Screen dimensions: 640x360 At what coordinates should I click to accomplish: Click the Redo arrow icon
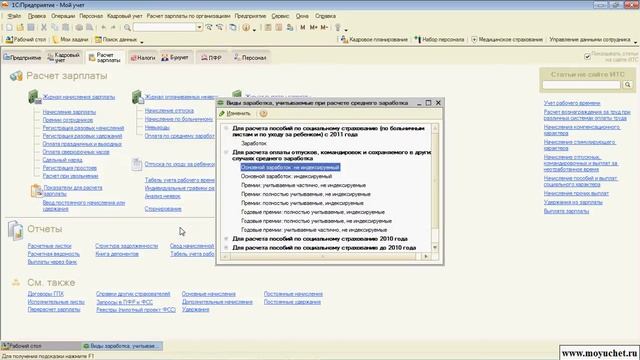(113, 27)
